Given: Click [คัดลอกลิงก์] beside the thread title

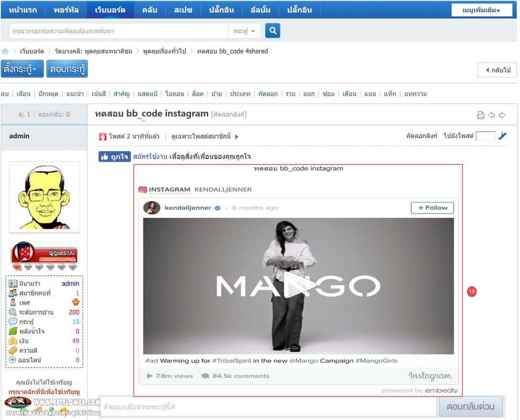Looking at the screenshot, I should [229, 115].
